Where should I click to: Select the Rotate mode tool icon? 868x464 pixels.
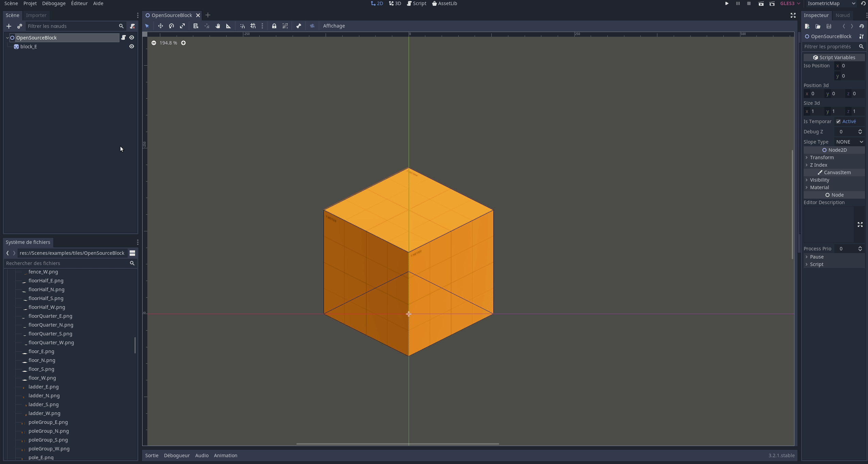(x=171, y=26)
